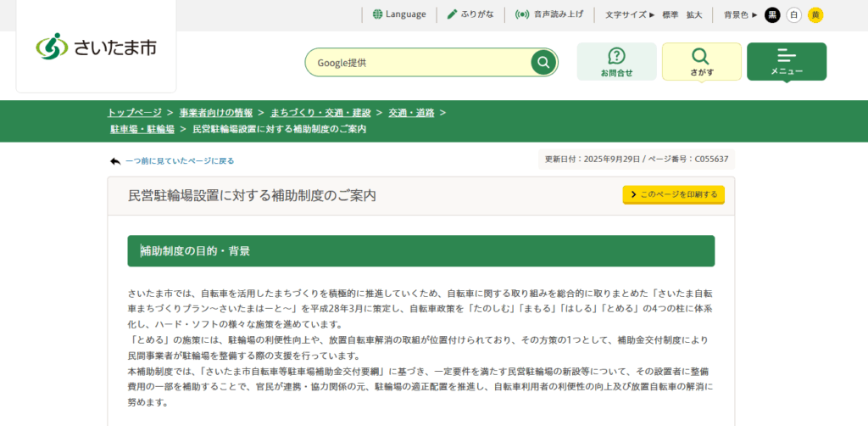Select the yellow 黄 background color
The height and width of the screenshot is (426, 868).
coord(815,14)
